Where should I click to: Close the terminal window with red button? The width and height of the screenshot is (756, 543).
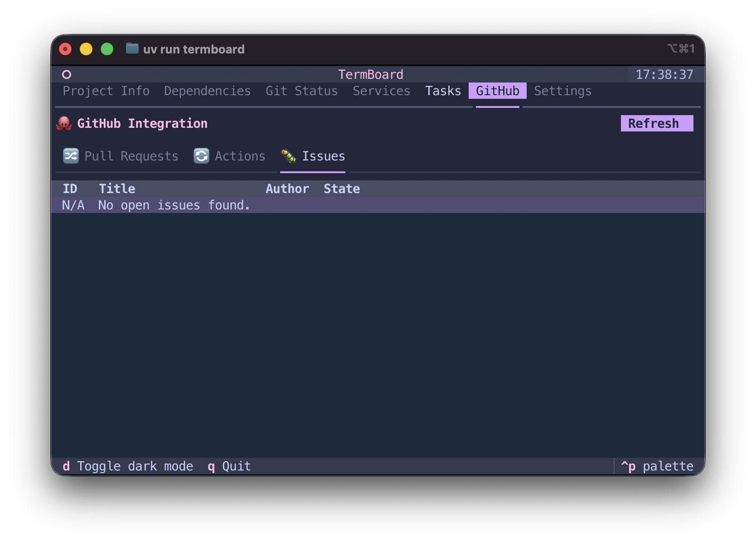click(65, 48)
